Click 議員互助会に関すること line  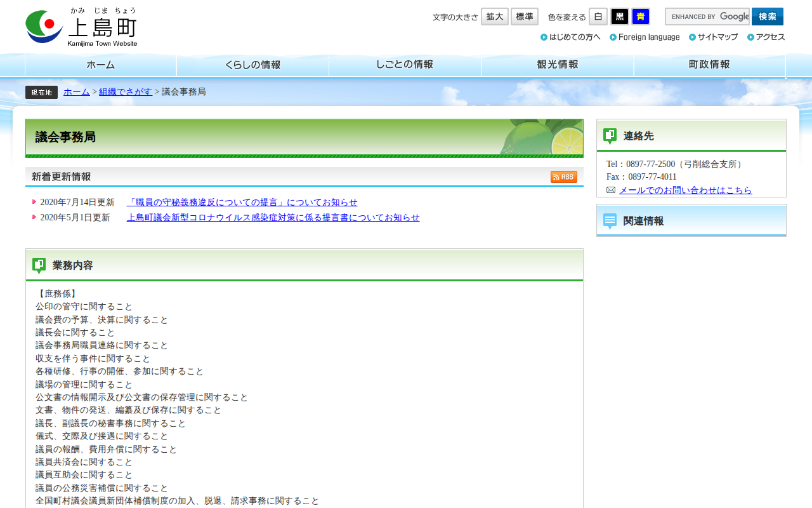[84, 475]
